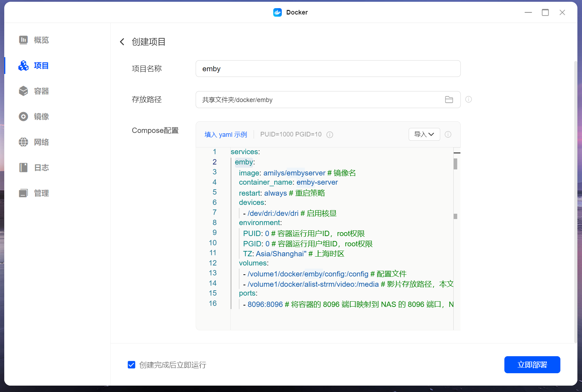Click the info icon beside the 导入 button

tap(448, 134)
